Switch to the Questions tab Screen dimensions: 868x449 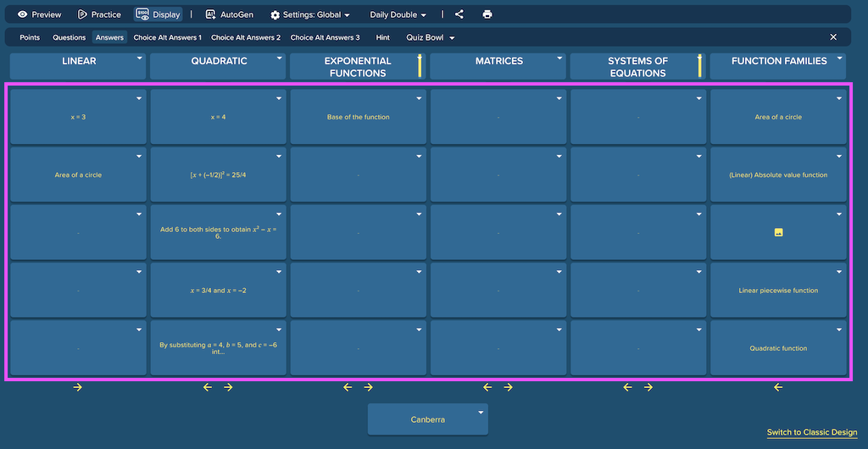pyautogui.click(x=70, y=37)
